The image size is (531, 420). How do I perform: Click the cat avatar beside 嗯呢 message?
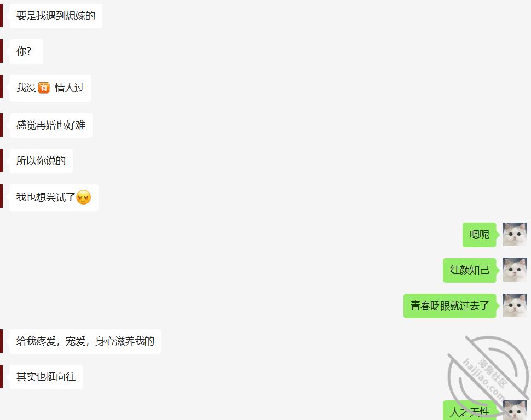pos(515,234)
